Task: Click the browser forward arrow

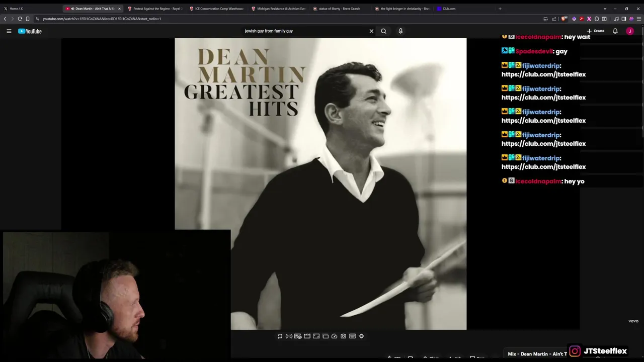Action: [x=13, y=19]
